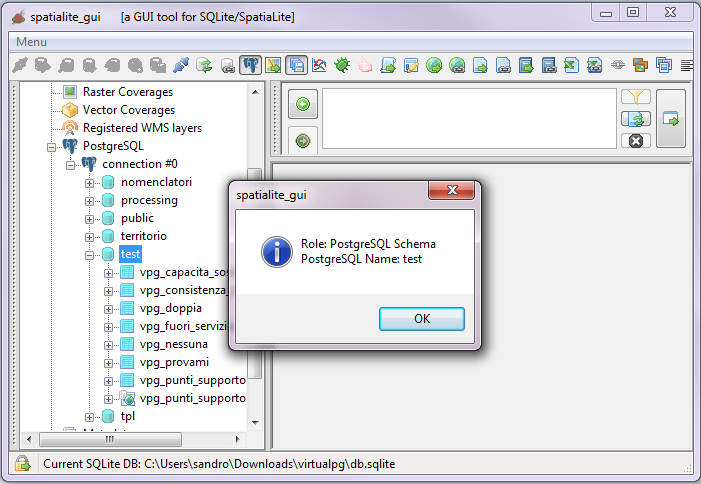The height and width of the screenshot is (484, 701).
Task: Click the padlock icon in status bar
Action: click(22, 463)
